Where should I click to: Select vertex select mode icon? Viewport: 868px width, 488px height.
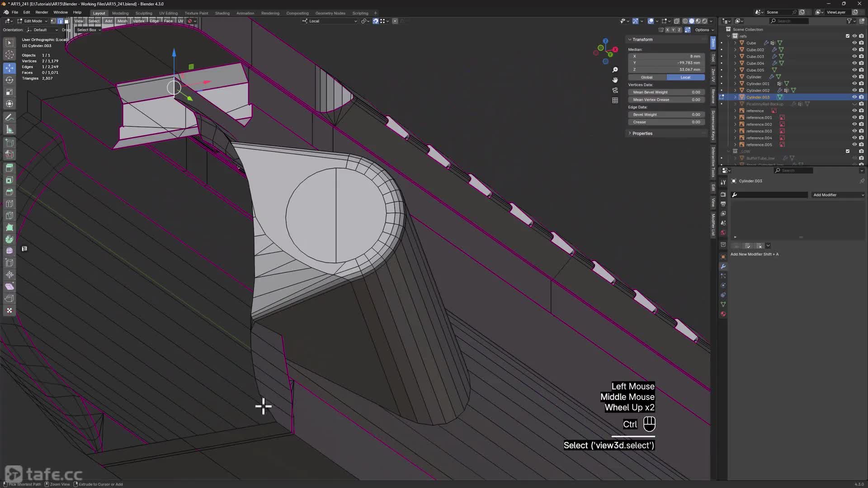[53, 21]
